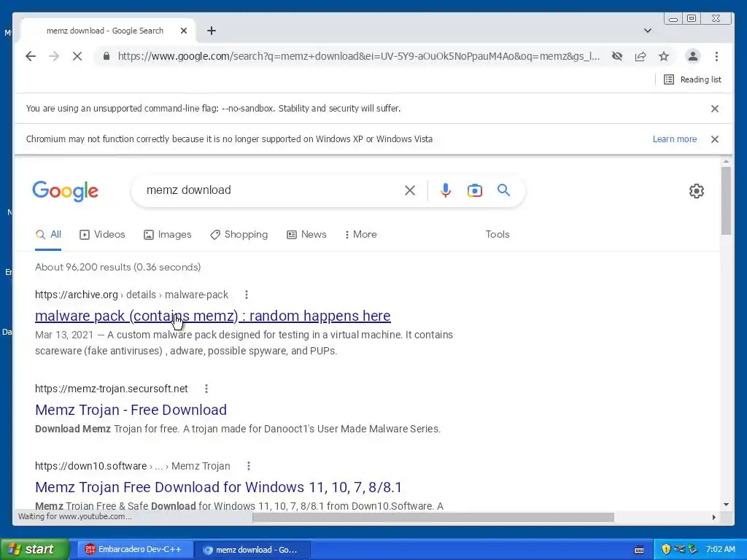The image size is (747, 560).
Task: Click the network connection tray icon
Action: click(x=679, y=550)
